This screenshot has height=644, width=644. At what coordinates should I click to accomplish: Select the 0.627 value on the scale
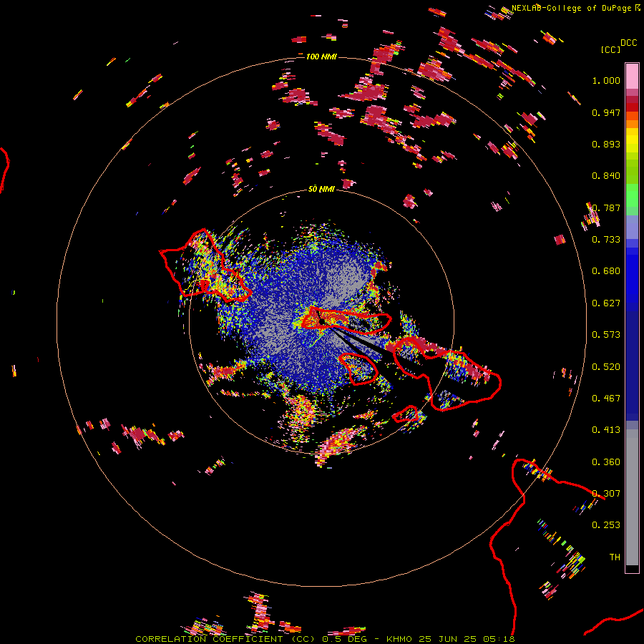click(606, 303)
